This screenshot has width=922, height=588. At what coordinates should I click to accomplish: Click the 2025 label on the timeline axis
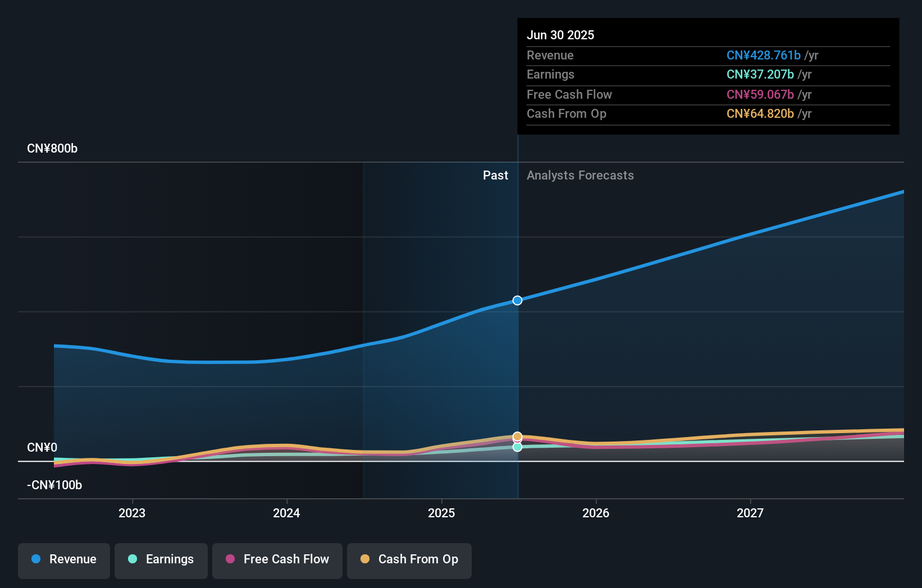coord(442,513)
